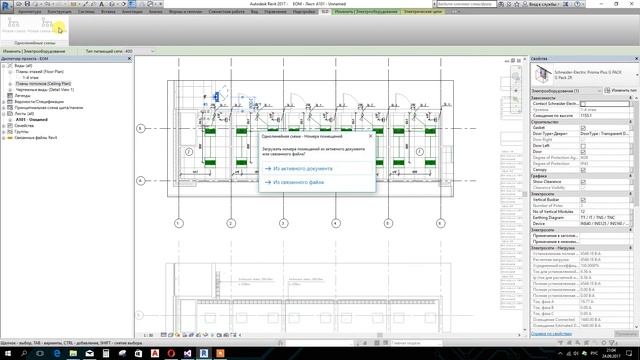Open the Справка по свойствам link

(551, 334)
